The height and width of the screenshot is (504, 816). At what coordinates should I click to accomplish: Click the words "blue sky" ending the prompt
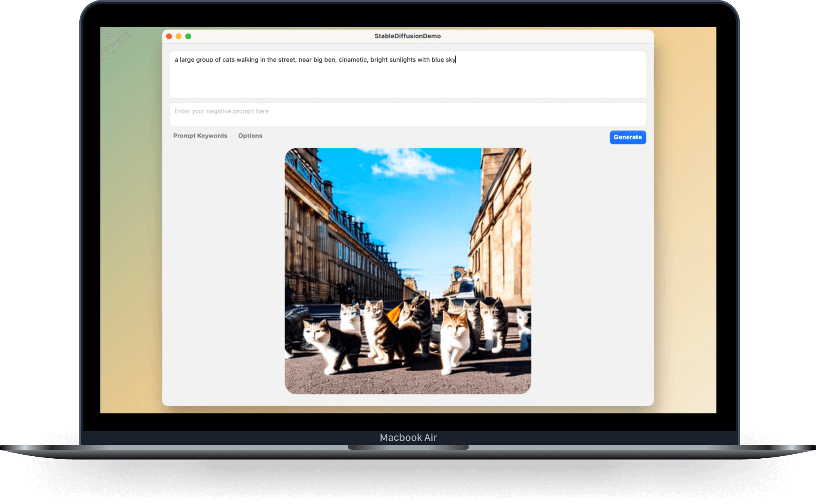click(443, 60)
